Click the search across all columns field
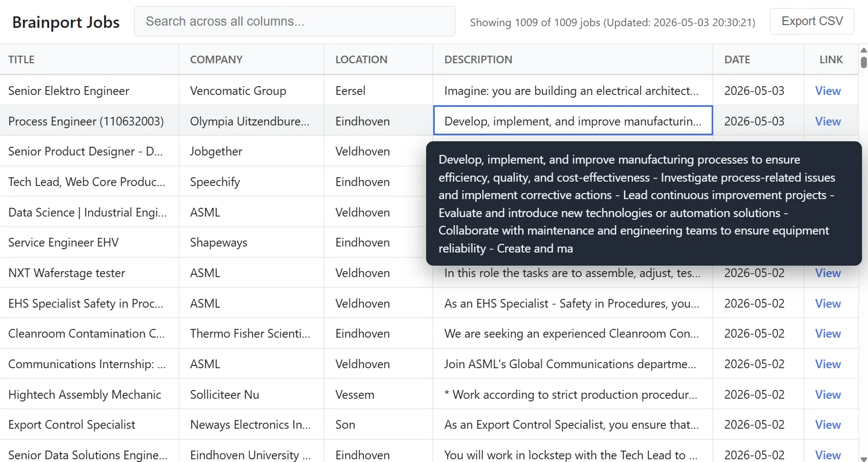This screenshot has height=462, width=868. [x=294, y=21]
